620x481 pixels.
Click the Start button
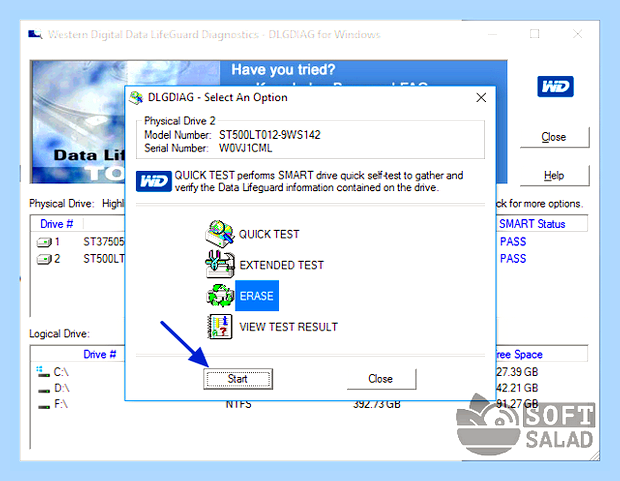click(x=238, y=379)
